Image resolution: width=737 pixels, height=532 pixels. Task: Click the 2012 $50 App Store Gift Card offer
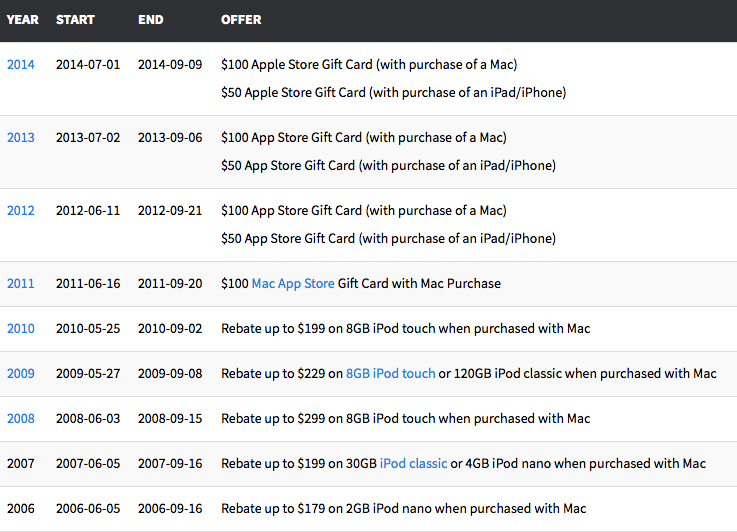(388, 238)
